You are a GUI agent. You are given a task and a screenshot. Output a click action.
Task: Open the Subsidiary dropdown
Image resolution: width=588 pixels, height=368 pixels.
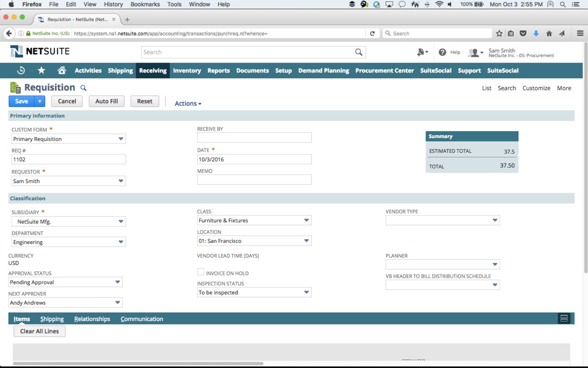(x=121, y=222)
